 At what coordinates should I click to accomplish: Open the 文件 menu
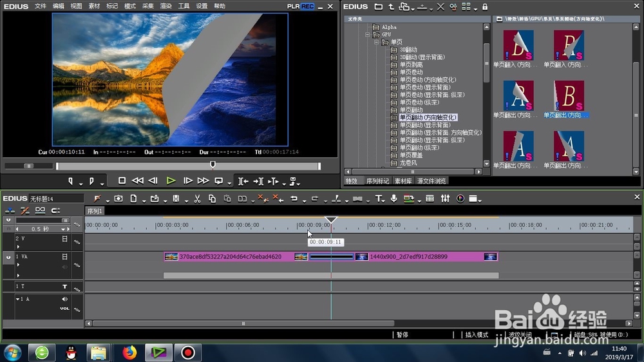[x=40, y=6]
